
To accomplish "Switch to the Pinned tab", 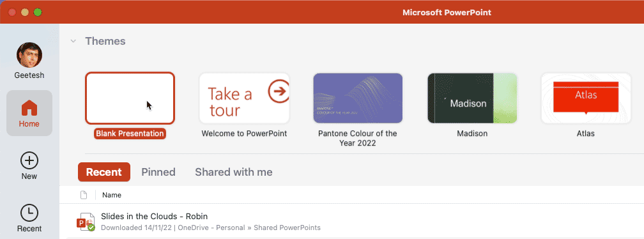I will (x=158, y=172).
